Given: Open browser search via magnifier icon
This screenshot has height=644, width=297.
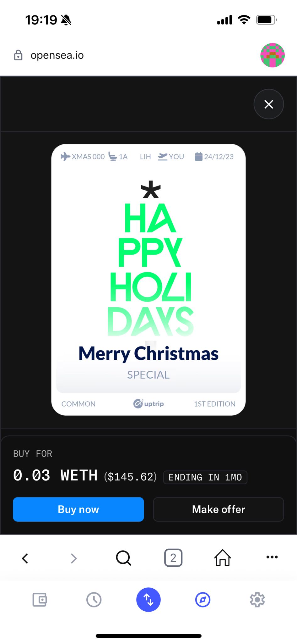Looking at the screenshot, I should coord(123,558).
